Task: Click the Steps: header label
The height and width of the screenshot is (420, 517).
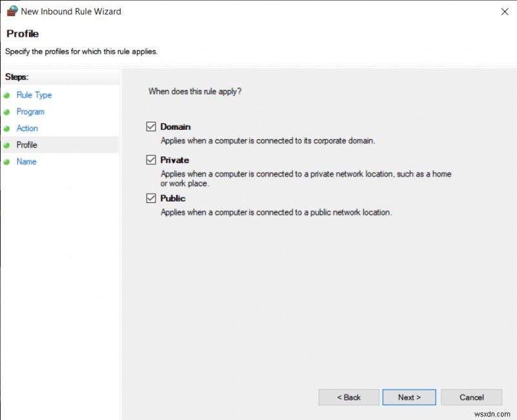Action: [17, 77]
